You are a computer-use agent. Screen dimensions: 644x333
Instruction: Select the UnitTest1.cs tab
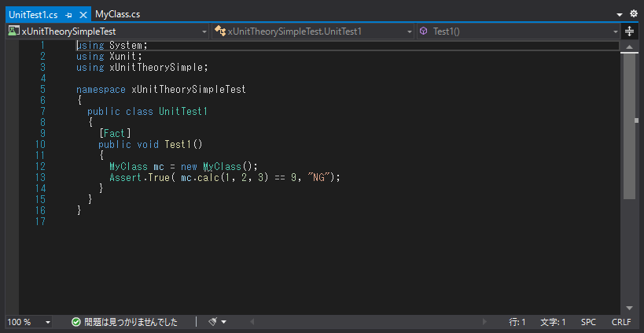point(33,15)
